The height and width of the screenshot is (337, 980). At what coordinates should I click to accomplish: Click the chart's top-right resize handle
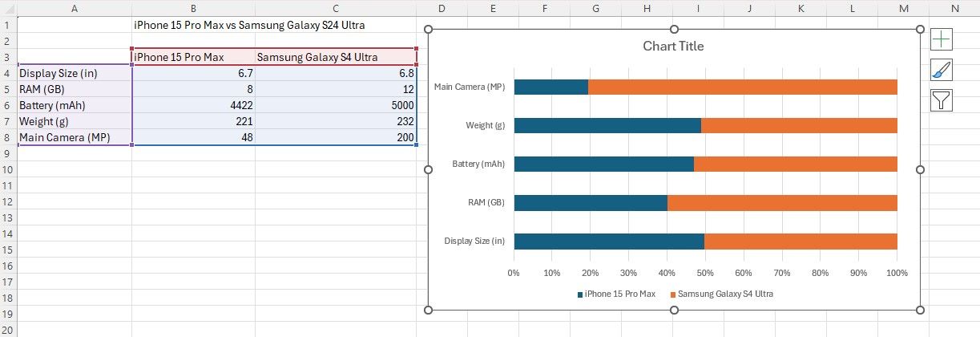pyautogui.click(x=920, y=30)
